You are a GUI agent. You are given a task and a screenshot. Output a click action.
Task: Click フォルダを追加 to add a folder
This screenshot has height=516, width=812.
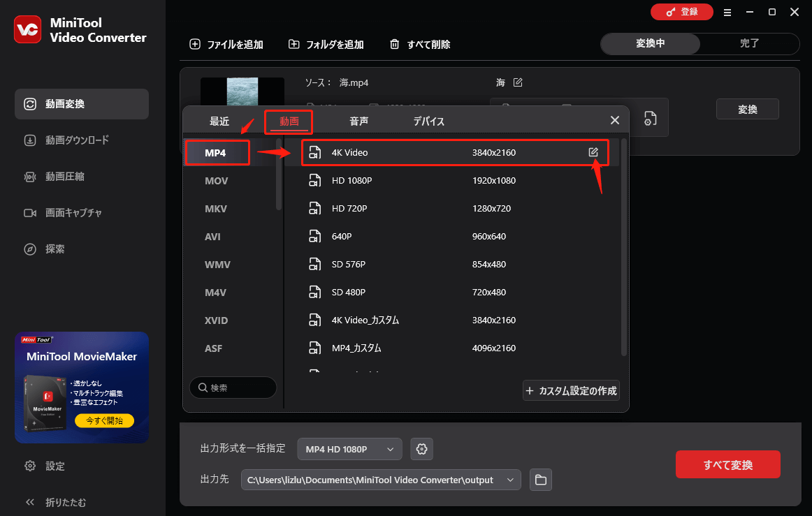[x=326, y=45]
